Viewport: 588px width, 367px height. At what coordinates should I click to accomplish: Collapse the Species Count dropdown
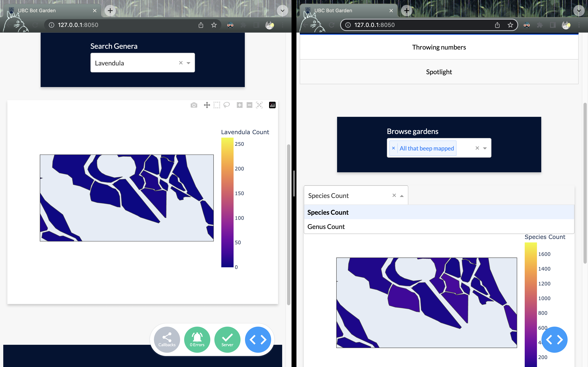[x=402, y=196]
